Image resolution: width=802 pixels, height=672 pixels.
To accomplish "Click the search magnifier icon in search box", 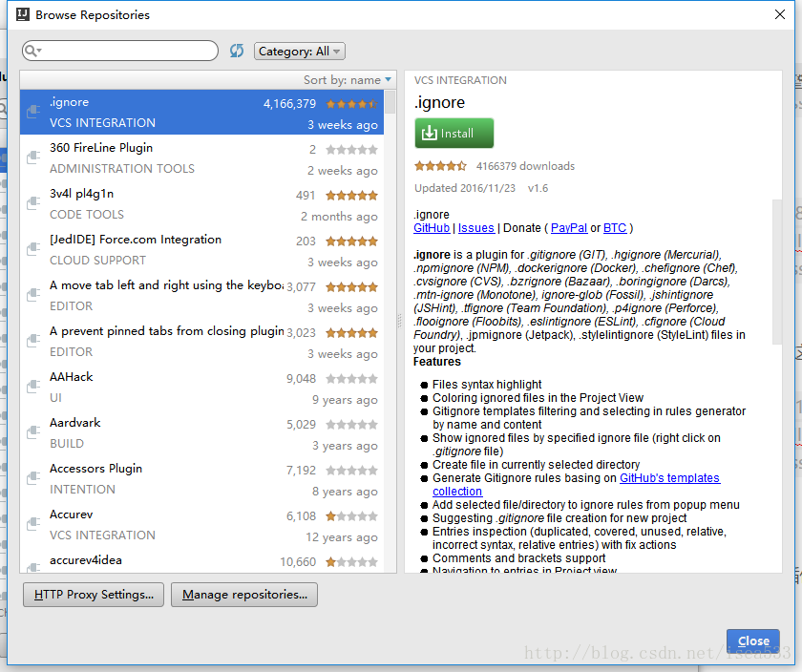I will pyautogui.click(x=32, y=51).
